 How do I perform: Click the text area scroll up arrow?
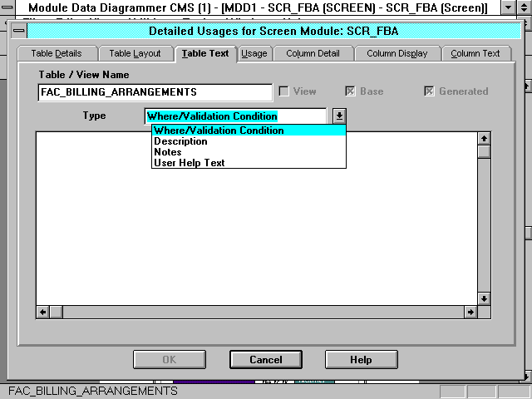coord(484,139)
